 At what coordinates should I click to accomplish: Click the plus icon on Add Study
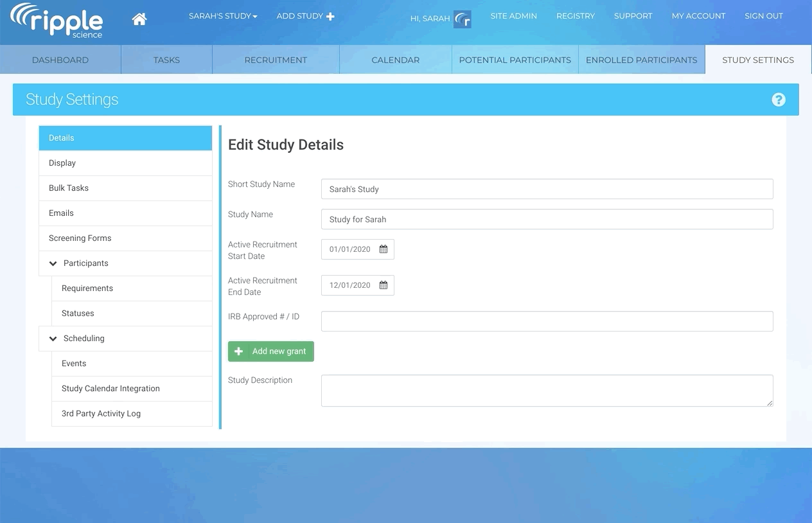pyautogui.click(x=330, y=16)
